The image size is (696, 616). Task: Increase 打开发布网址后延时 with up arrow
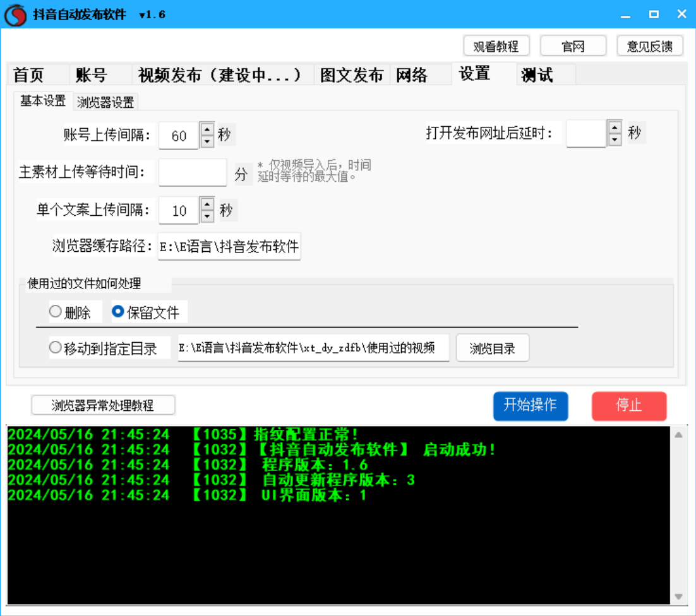[615, 127]
